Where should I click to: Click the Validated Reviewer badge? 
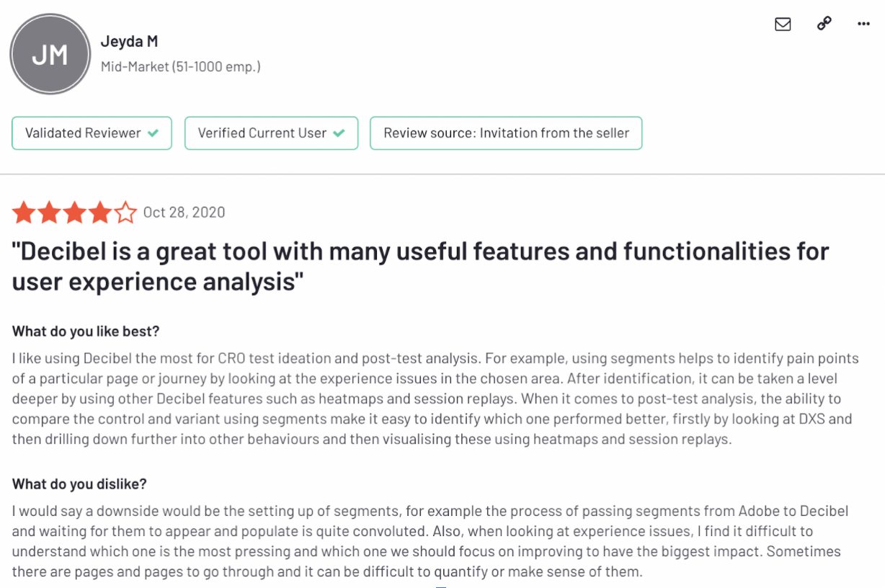92,133
